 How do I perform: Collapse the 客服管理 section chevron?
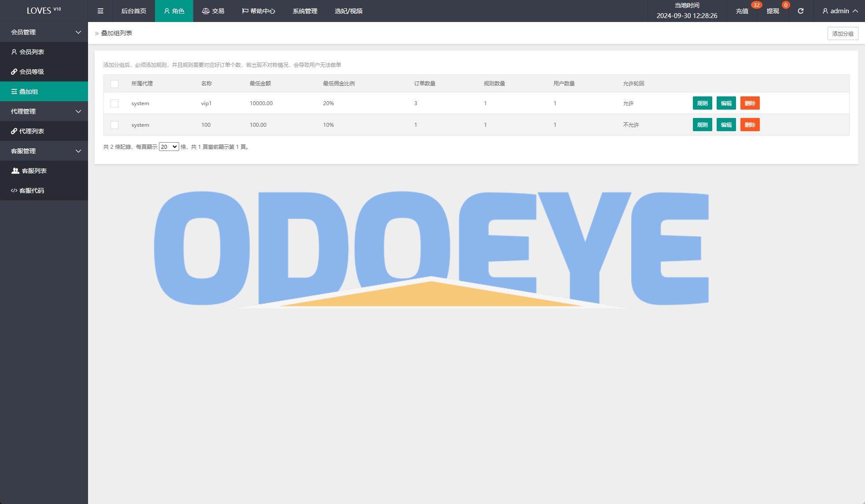pos(78,151)
